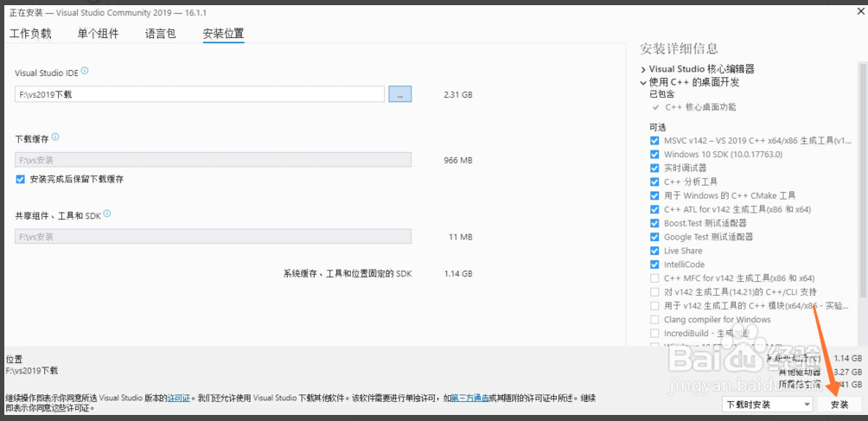Enable C++ MFC for v142 checkbox

point(654,277)
